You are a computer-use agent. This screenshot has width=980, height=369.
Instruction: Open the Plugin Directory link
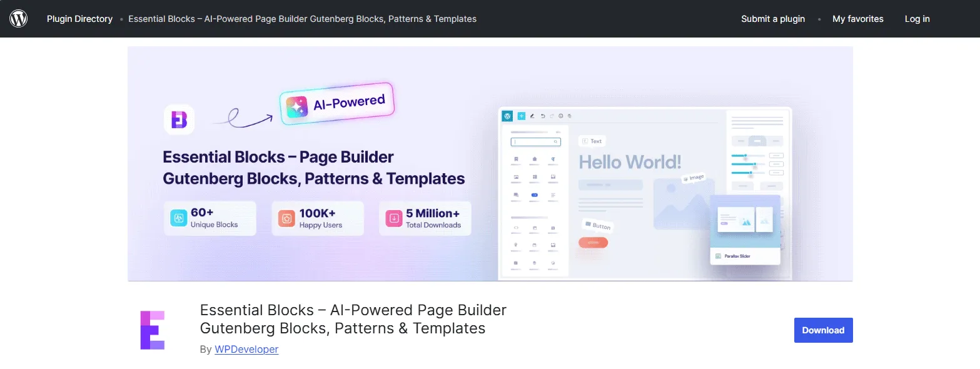(x=79, y=19)
